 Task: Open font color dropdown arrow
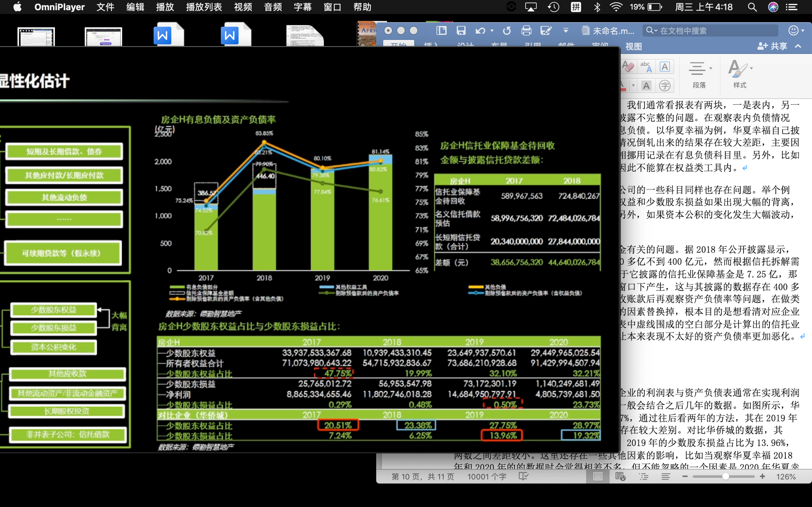(x=633, y=85)
